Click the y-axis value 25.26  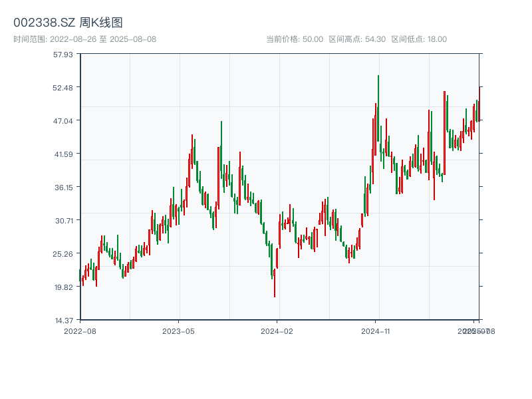(x=63, y=254)
